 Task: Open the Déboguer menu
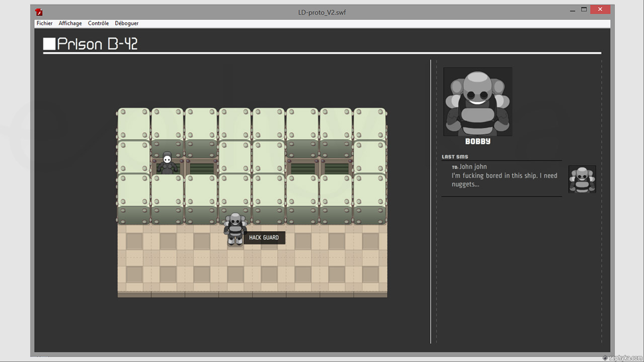tap(126, 23)
